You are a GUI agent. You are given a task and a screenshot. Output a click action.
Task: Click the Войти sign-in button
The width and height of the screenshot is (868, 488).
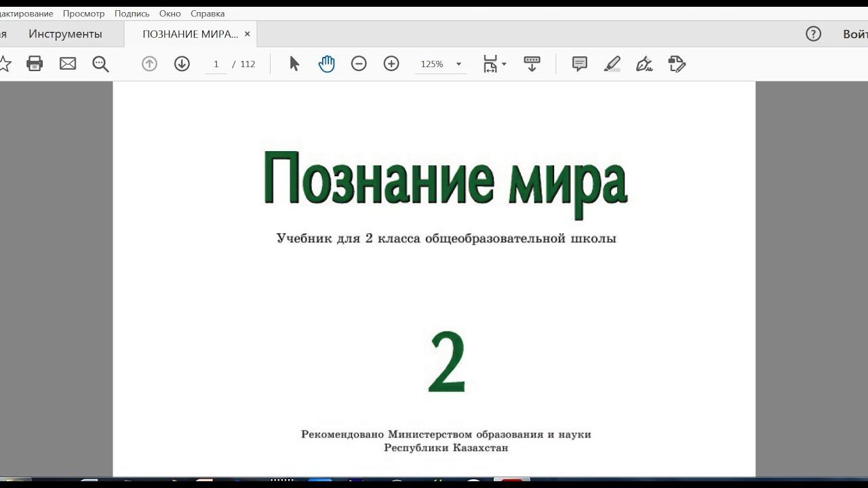pyautogui.click(x=855, y=34)
